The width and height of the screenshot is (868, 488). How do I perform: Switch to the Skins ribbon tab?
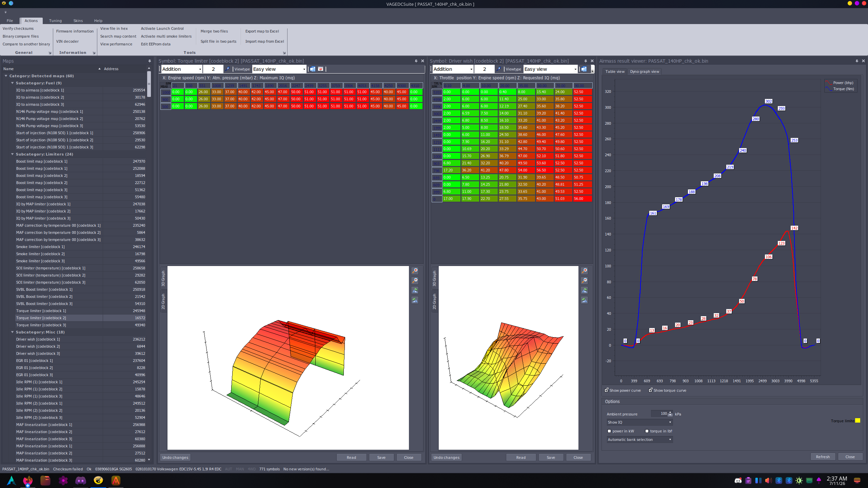point(78,21)
